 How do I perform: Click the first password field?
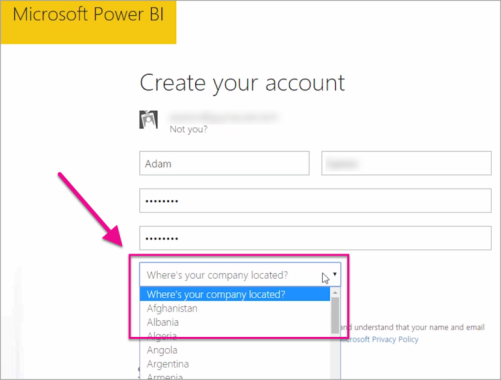(315, 201)
